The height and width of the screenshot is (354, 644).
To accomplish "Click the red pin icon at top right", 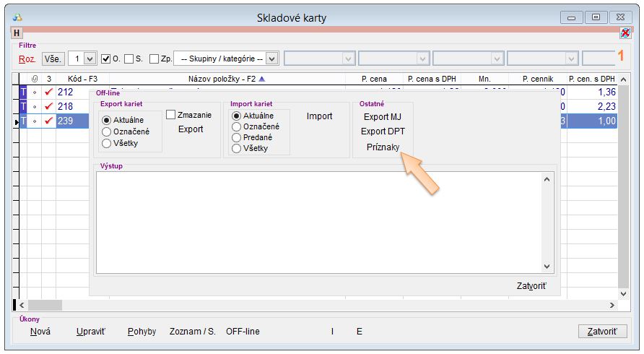I will [x=625, y=33].
